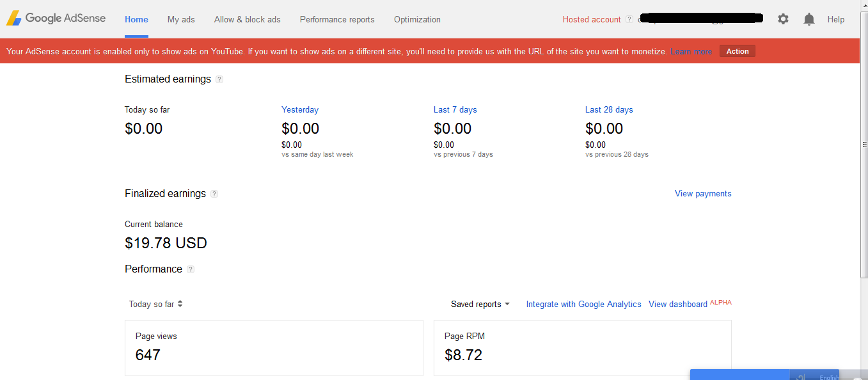Click help icon beside Performance heading
868x380 pixels.
tap(191, 269)
